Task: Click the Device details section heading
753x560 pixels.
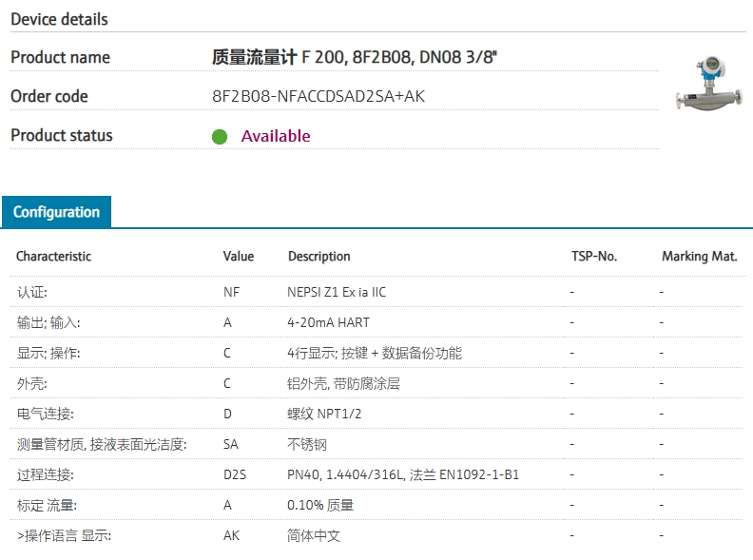Action: coord(59,19)
